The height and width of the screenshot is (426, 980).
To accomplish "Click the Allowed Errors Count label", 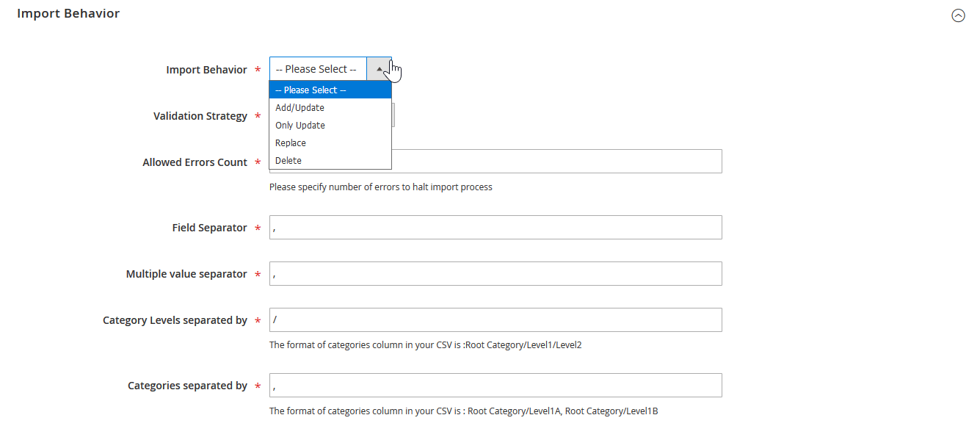I will 195,162.
